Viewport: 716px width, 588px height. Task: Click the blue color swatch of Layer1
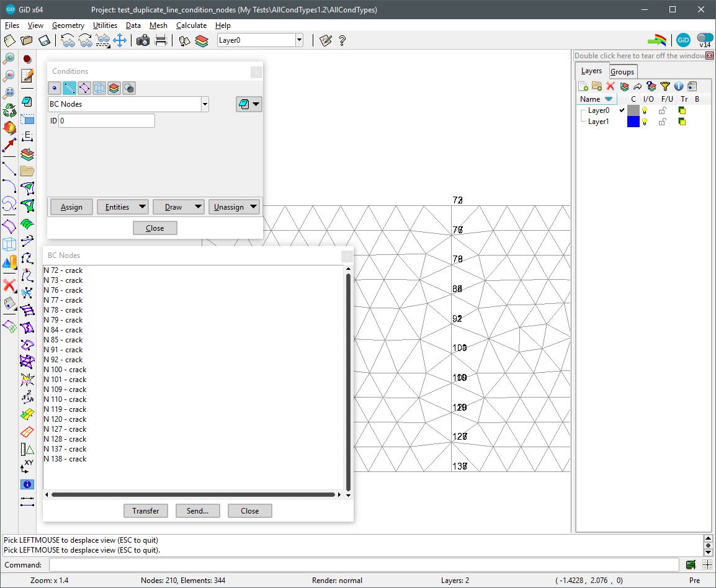click(633, 122)
